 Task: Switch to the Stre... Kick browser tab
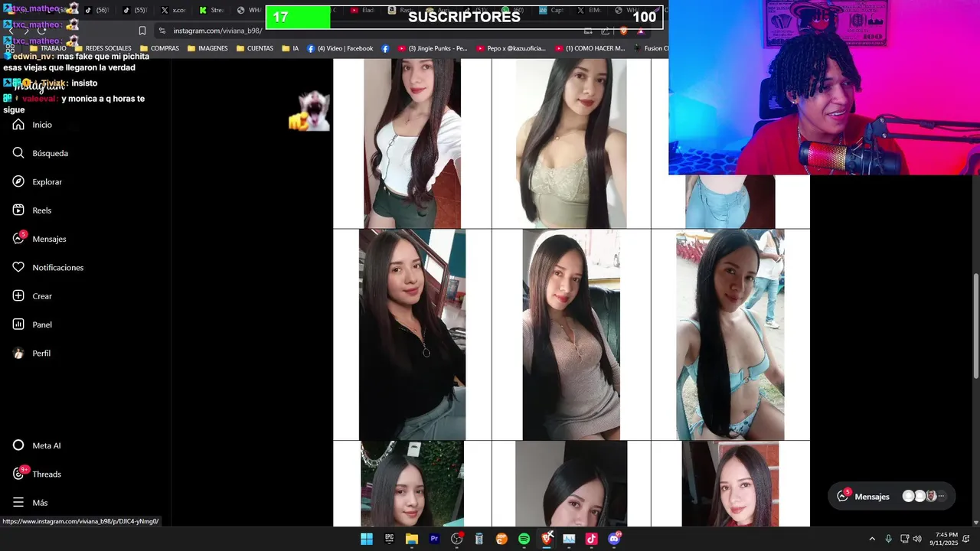tap(211, 10)
